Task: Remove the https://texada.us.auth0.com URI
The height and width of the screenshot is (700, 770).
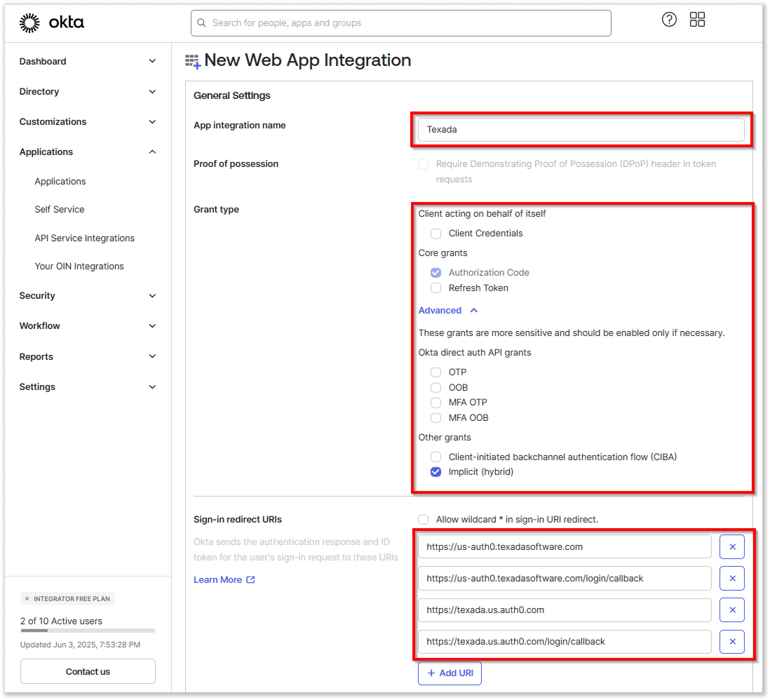Action: tap(731, 610)
